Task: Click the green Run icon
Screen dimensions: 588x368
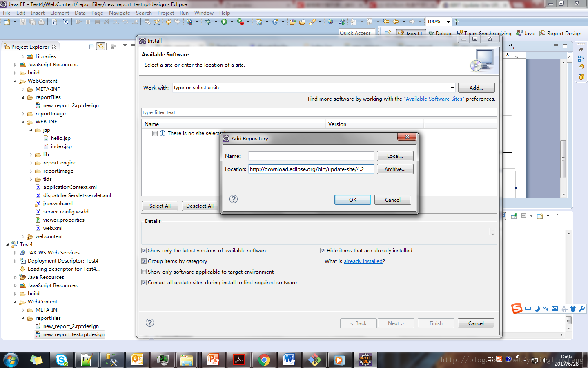Action: point(224,22)
